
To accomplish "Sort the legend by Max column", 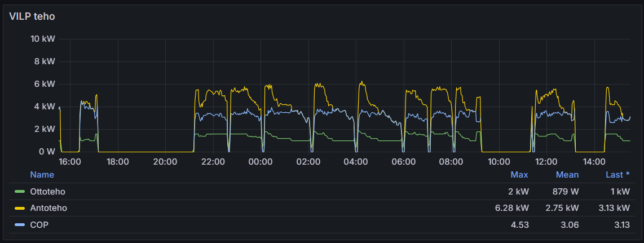I will (x=519, y=175).
